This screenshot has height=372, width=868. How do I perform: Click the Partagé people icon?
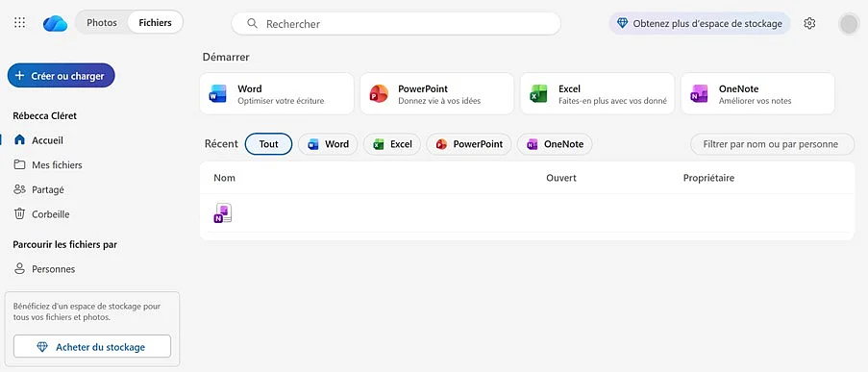[19, 189]
